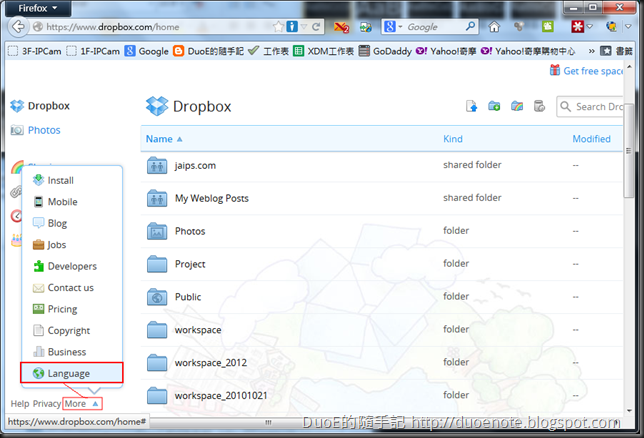This screenshot has height=438, width=644.
Task: Click the large Dropbox logo header icon
Action: (157, 106)
